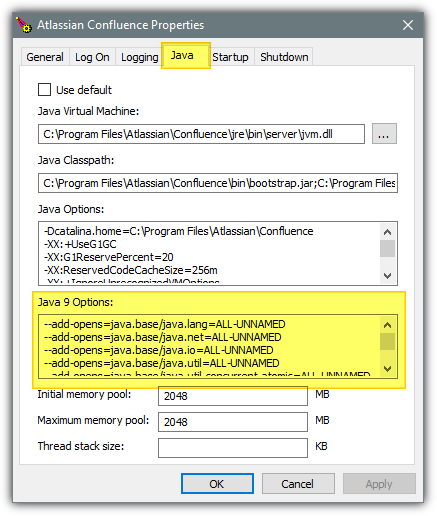Enable the Use default checkbox
This screenshot has height=516, width=437.
(x=44, y=90)
